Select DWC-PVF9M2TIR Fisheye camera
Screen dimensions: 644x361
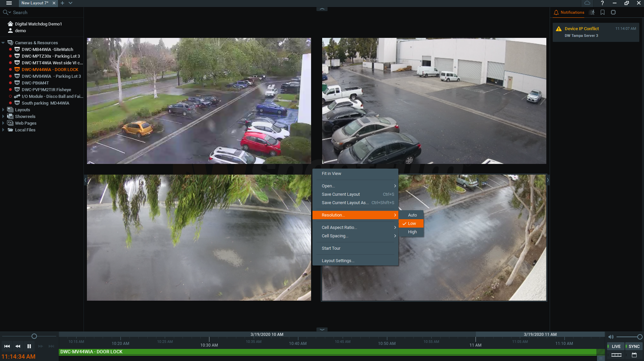click(46, 90)
